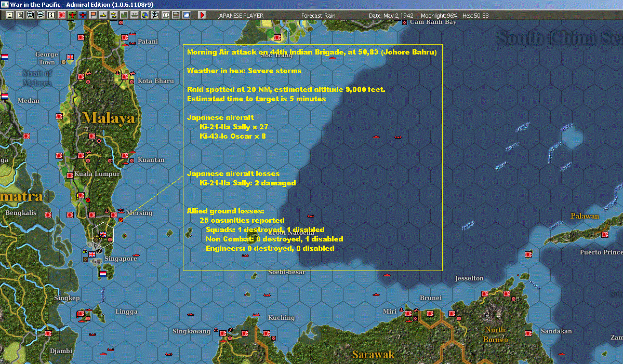Click the 'Engineers: 0 destroyed, 0 disabled' line
Image resolution: width=623 pixels, height=364 pixels.
270,249
